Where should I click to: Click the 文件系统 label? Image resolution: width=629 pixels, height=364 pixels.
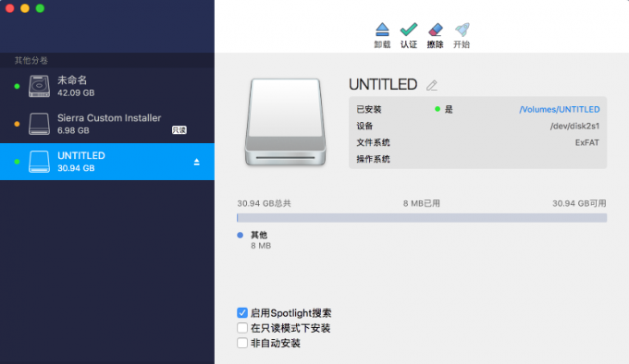coord(373,142)
